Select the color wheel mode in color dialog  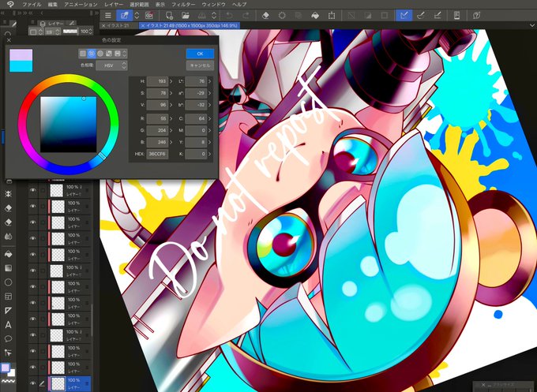click(x=91, y=54)
